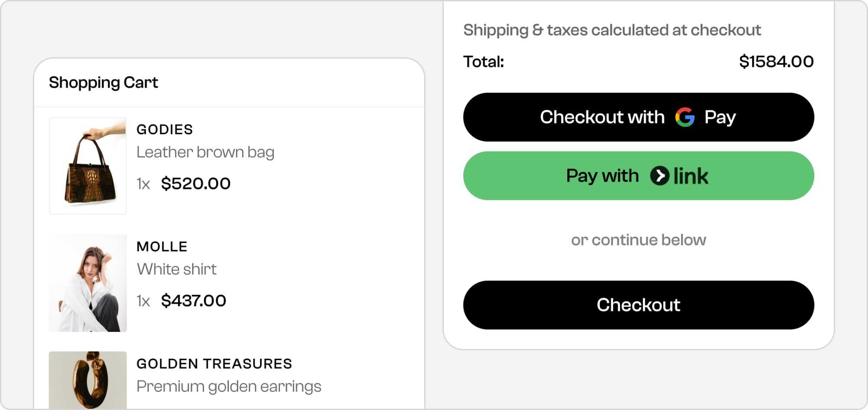Viewport: 868px width, 410px height.
Task: Click the Link arrow logo icon
Action: click(x=659, y=176)
